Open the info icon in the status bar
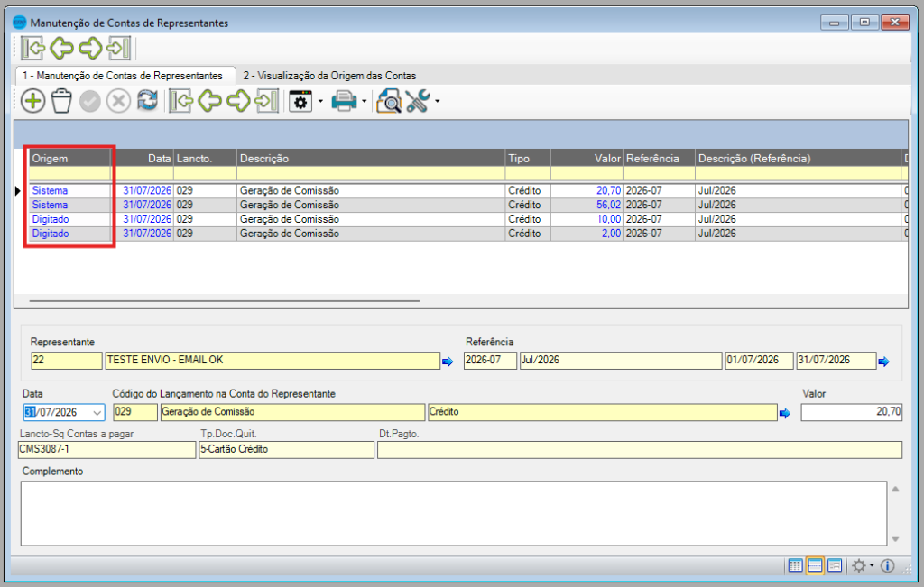The image size is (924, 587). coord(888,565)
